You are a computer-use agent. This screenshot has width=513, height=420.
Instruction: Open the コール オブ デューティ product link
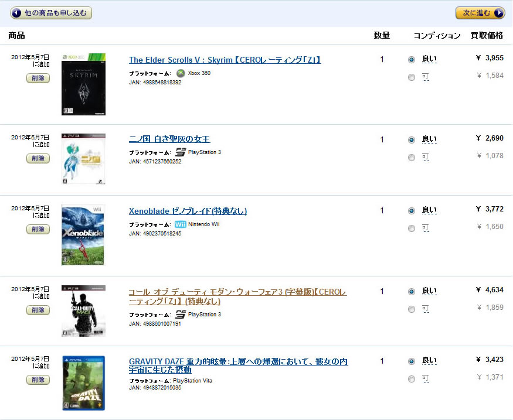[x=238, y=296]
